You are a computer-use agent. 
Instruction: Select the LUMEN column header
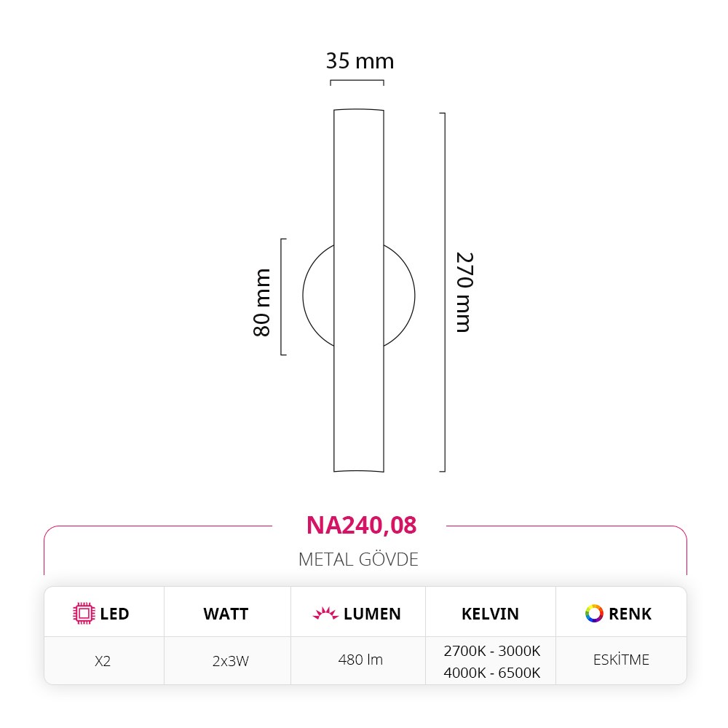click(358, 613)
